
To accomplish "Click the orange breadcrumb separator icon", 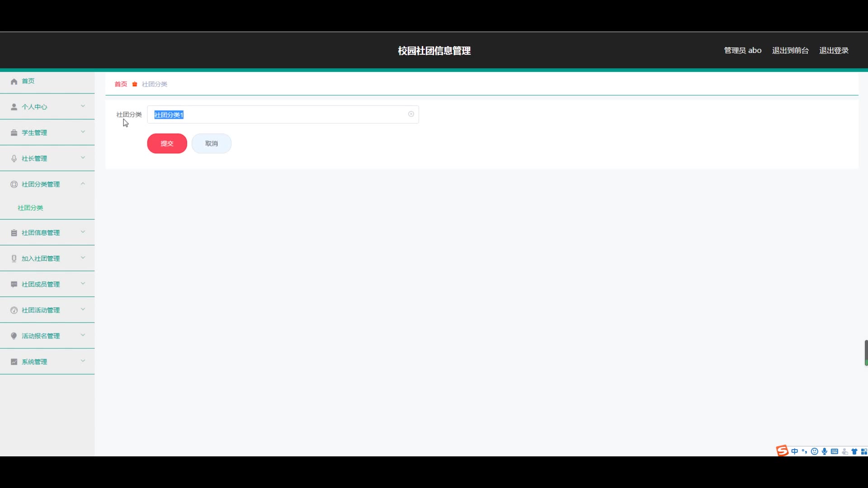I will pyautogui.click(x=135, y=84).
